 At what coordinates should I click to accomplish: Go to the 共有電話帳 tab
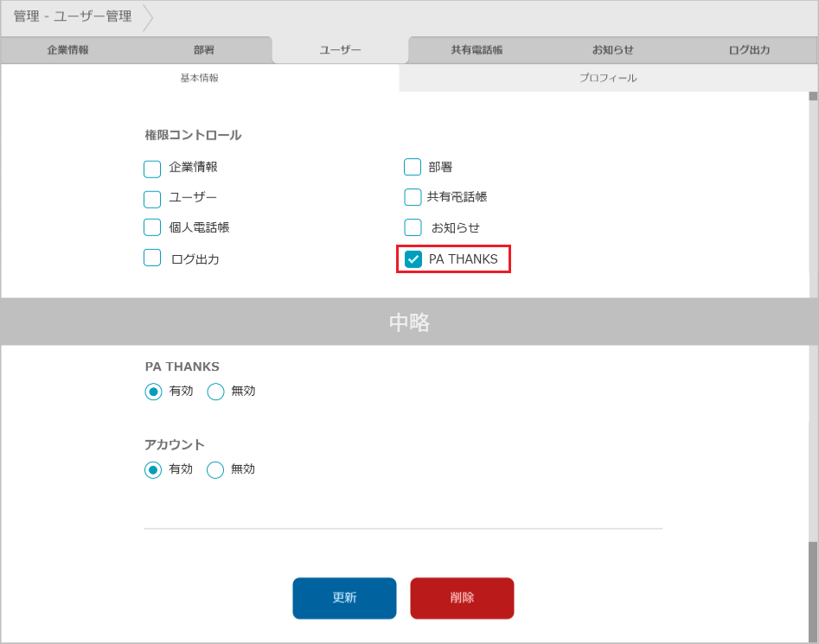coord(477,50)
